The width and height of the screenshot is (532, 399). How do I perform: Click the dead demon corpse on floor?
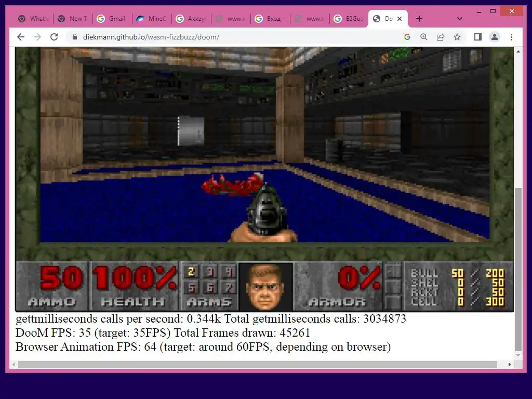pyautogui.click(x=233, y=184)
